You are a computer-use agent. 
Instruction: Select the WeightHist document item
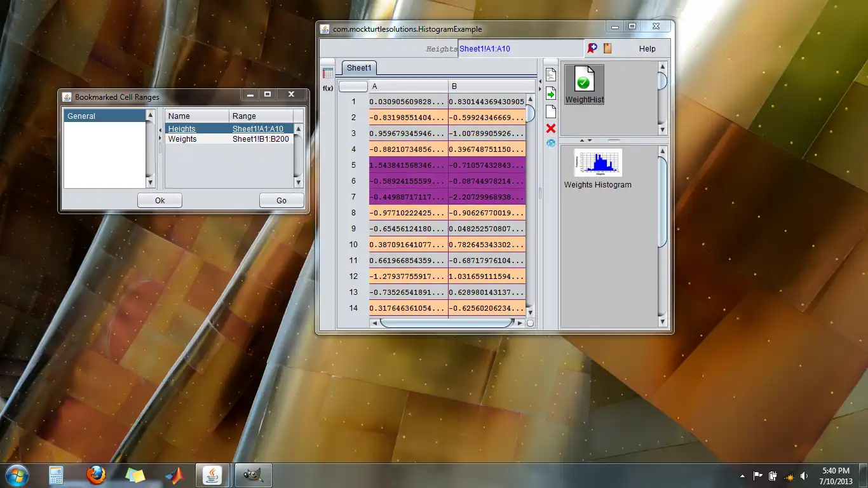pos(584,85)
